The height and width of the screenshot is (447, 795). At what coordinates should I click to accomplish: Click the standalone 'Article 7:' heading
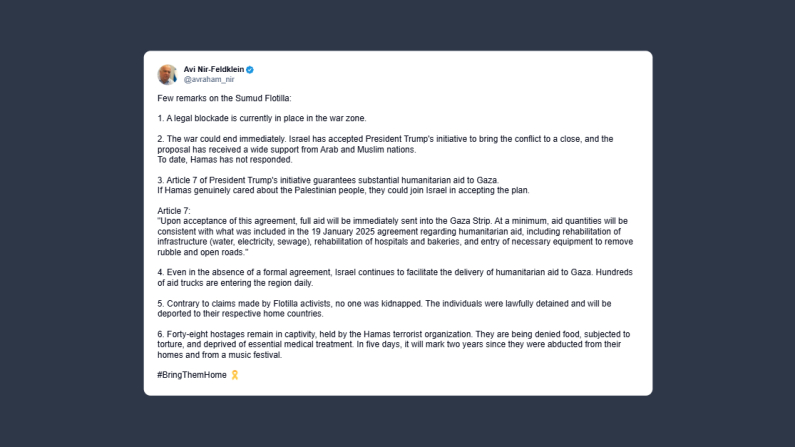[174, 211]
